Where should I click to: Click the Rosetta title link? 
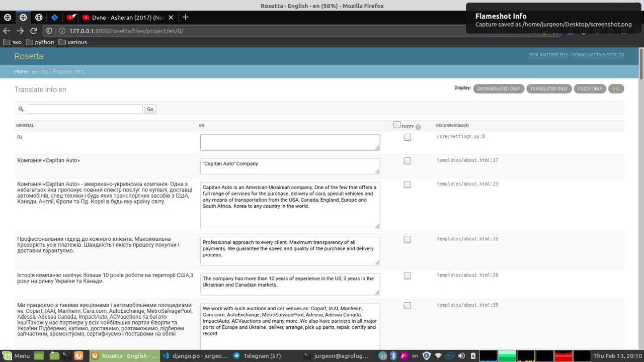(29, 56)
